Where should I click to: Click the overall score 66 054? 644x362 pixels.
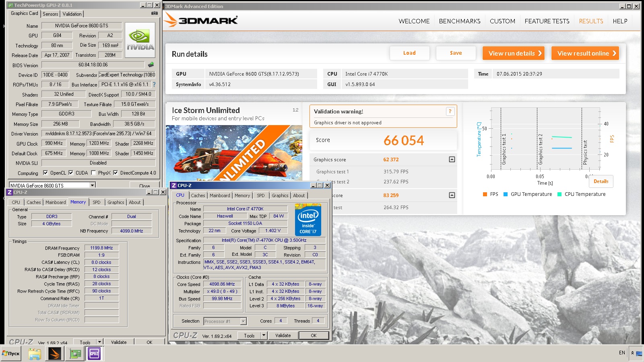click(404, 140)
